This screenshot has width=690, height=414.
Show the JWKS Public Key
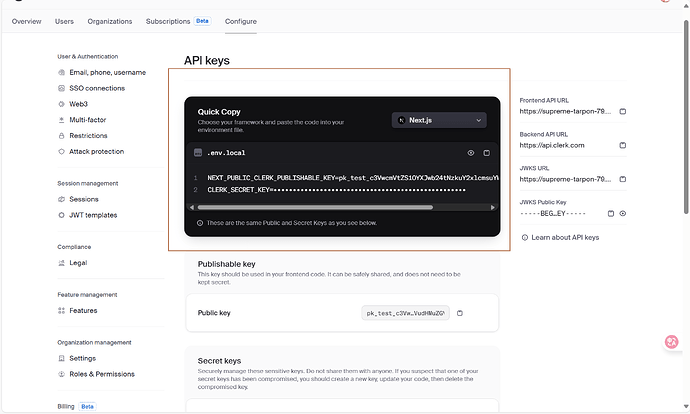click(x=623, y=213)
